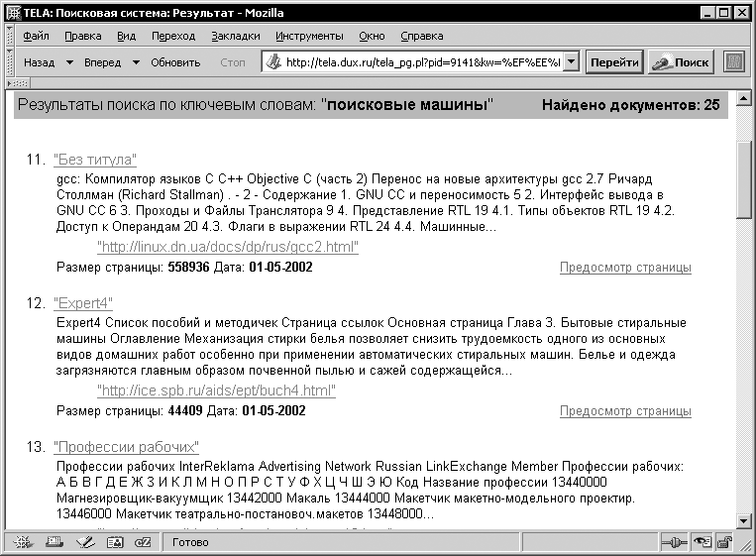Click the Поиск search button
This screenshot has width=756, height=556.
pos(681,62)
